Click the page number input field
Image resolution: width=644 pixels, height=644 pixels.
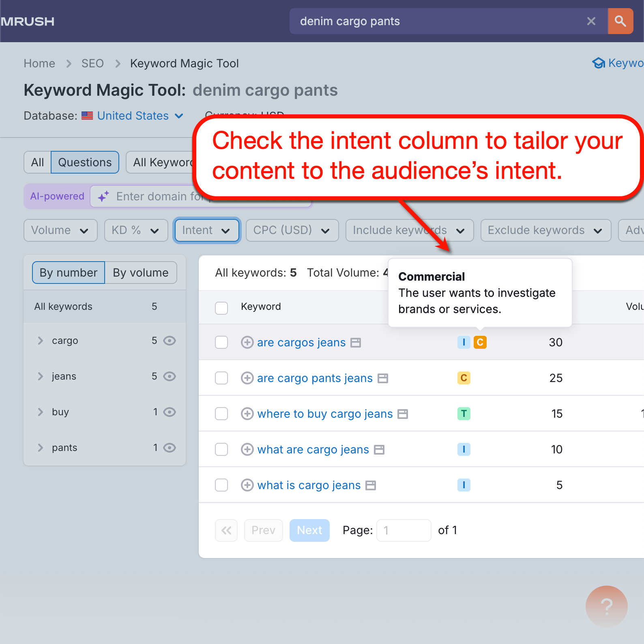404,530
